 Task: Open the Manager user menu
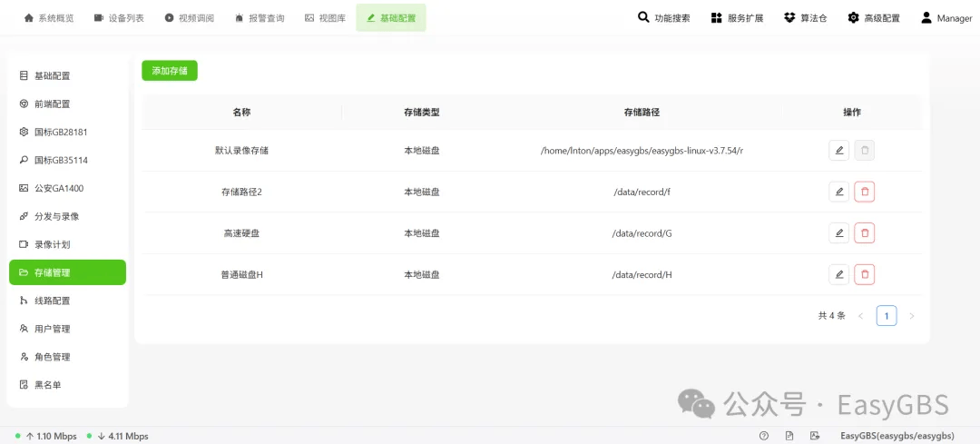[946, 18]
